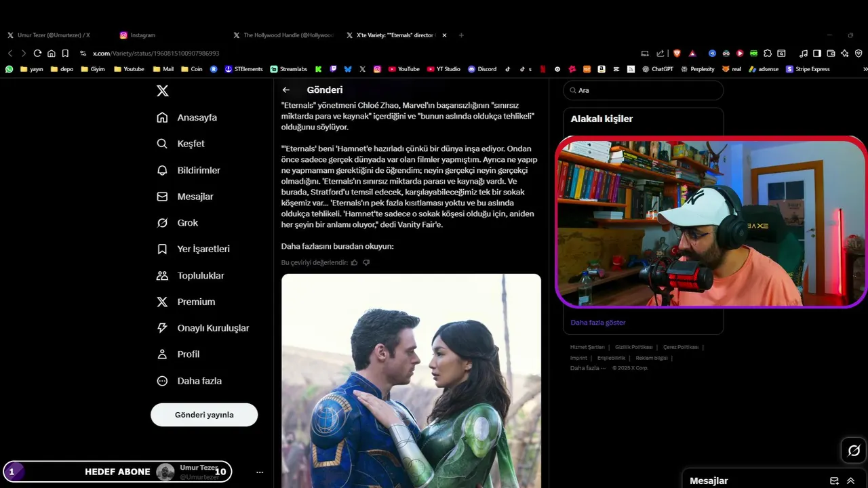Open YT Studio bookmark
The width and height of the screenshot is (868, 488).
pos(443,69)
